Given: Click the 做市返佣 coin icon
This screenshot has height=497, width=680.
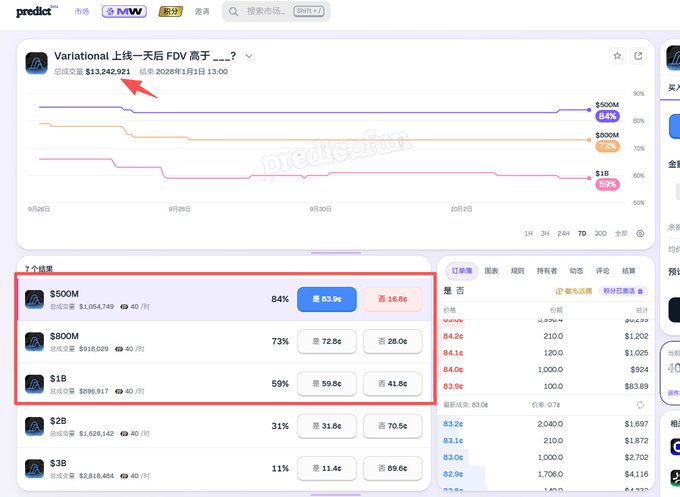Looking at the screenshot, I should [x=559, y=291].
